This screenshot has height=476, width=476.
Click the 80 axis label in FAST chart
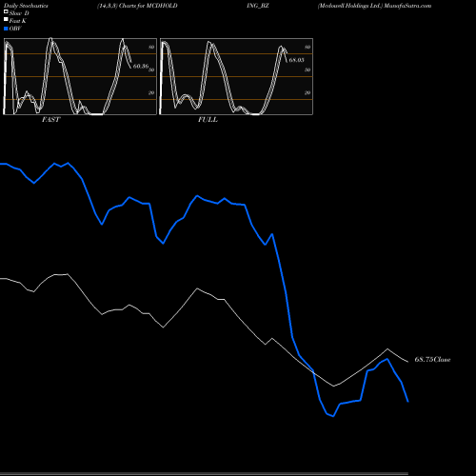pyautogui.click(x=151, y=47)
